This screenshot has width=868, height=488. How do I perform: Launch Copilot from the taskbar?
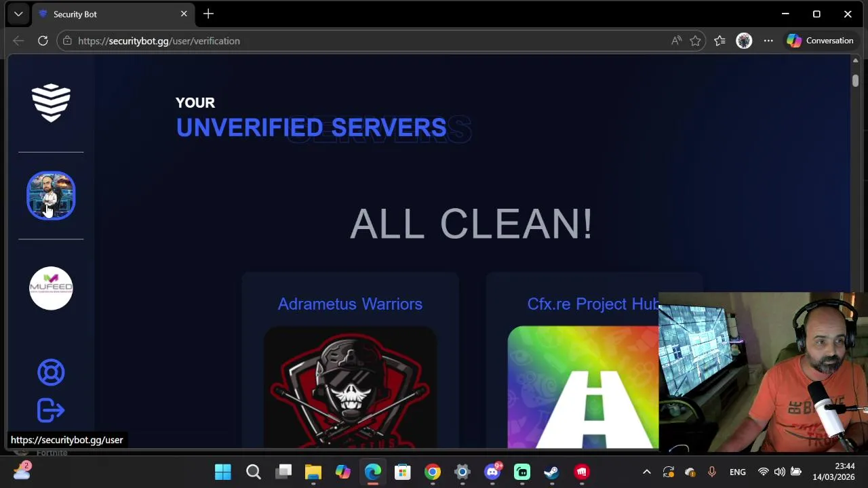[343, 472]
